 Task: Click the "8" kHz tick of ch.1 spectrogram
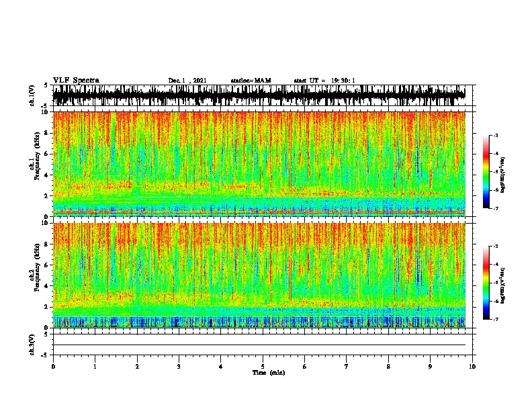point(48,133)
